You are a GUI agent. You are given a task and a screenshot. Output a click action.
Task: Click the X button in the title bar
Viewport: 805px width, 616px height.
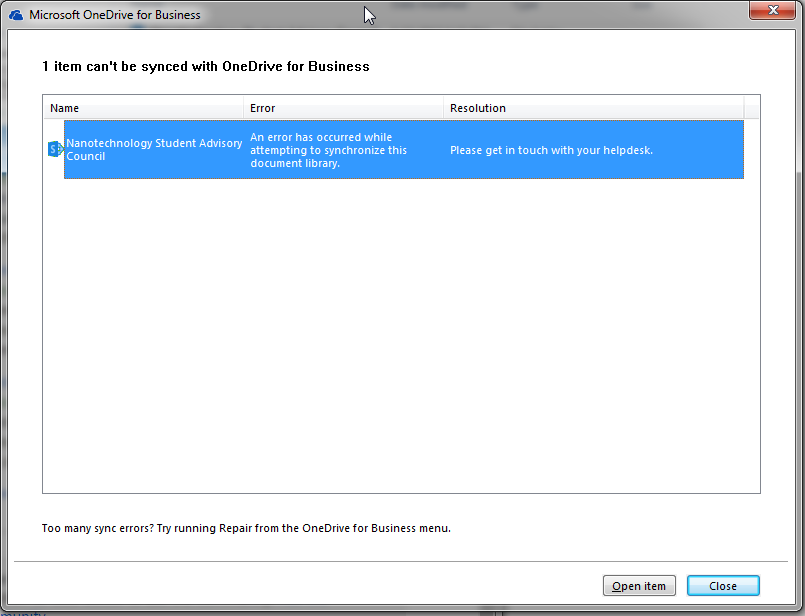coord(772,10)
